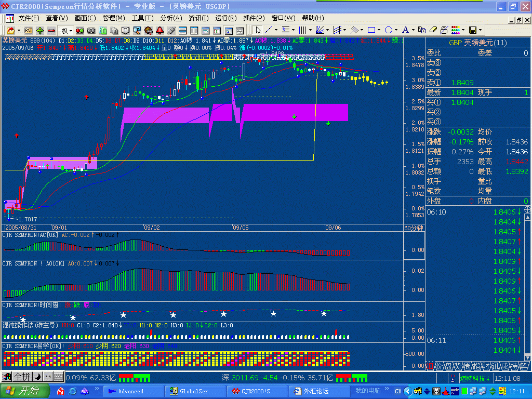The height and width of the screenshot is (399, 532).
Task: Expand the rectangle tool dropdown arrow
Action: click(x=379, y=31)
